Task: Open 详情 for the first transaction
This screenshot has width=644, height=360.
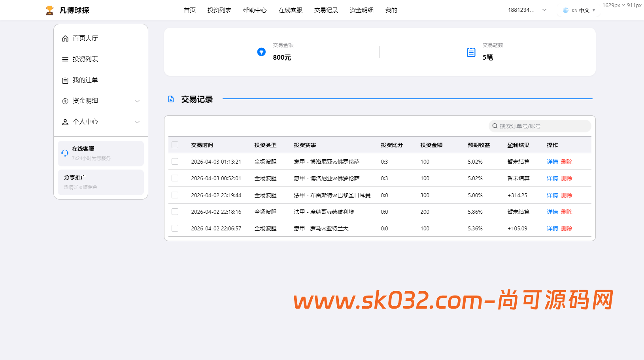Action: click(552, 162)
